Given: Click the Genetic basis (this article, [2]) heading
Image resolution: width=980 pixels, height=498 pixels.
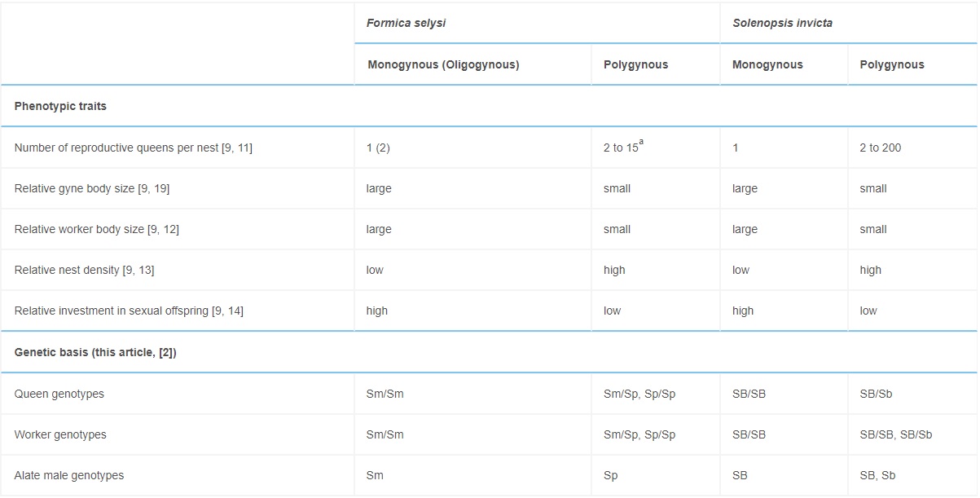Looking at the screenshot, I should click(95, 352).
